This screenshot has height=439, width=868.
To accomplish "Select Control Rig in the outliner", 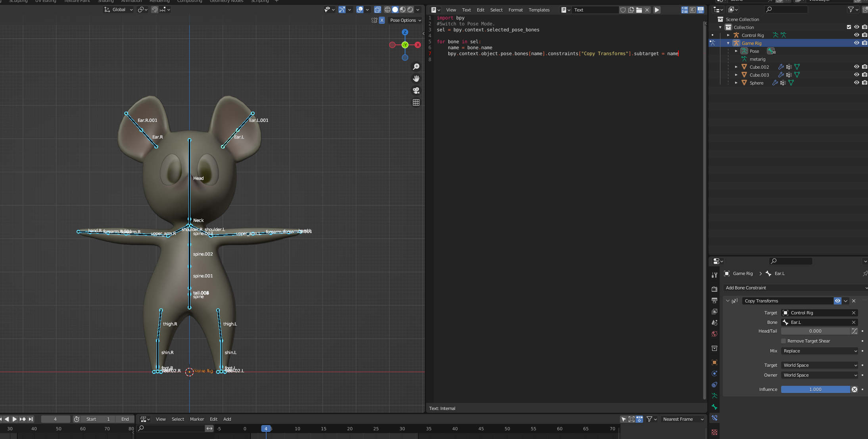I will click(x=753, y=35).
